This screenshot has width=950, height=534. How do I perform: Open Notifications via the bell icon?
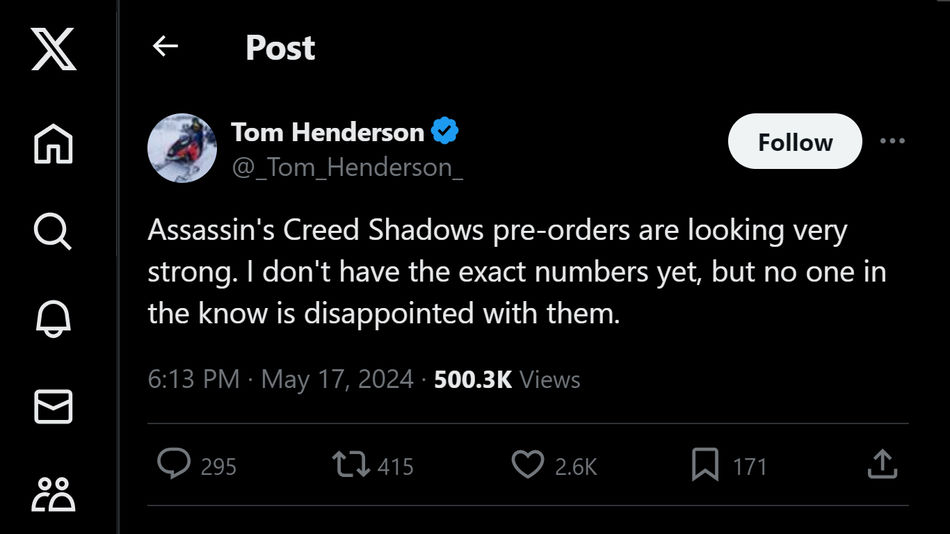pos(54,319)
